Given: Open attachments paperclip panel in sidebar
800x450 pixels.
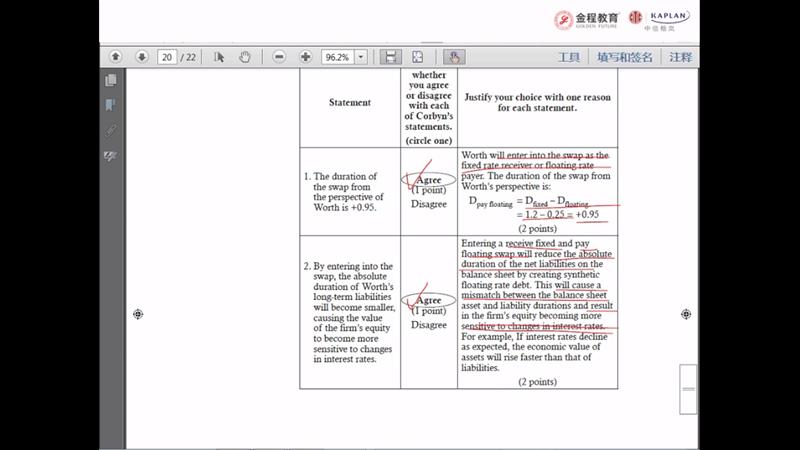Looking at the screenshot, I should (111, 130).
